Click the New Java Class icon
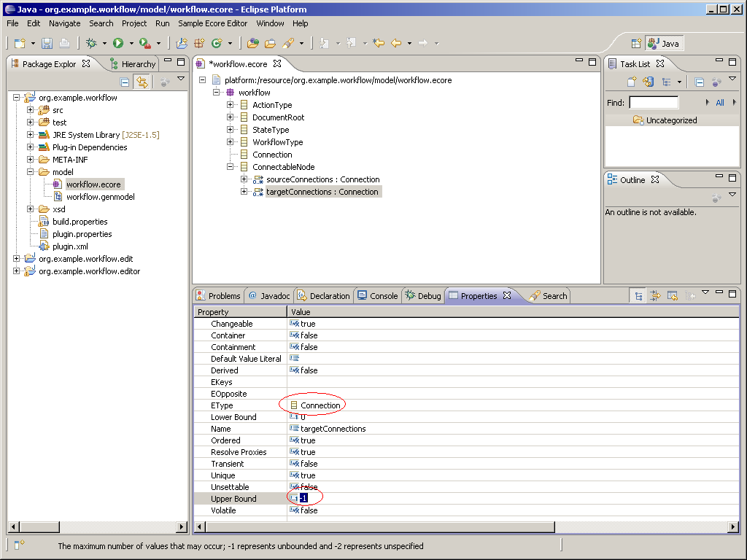The width and height of the screenshot is (747, 560). pos(216,44)
